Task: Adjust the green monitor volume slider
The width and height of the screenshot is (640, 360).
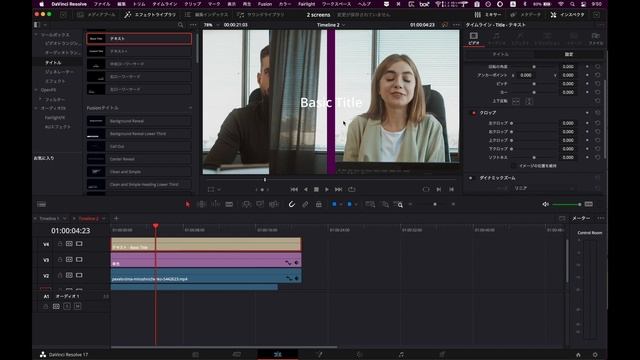Action: pos(567,204)
